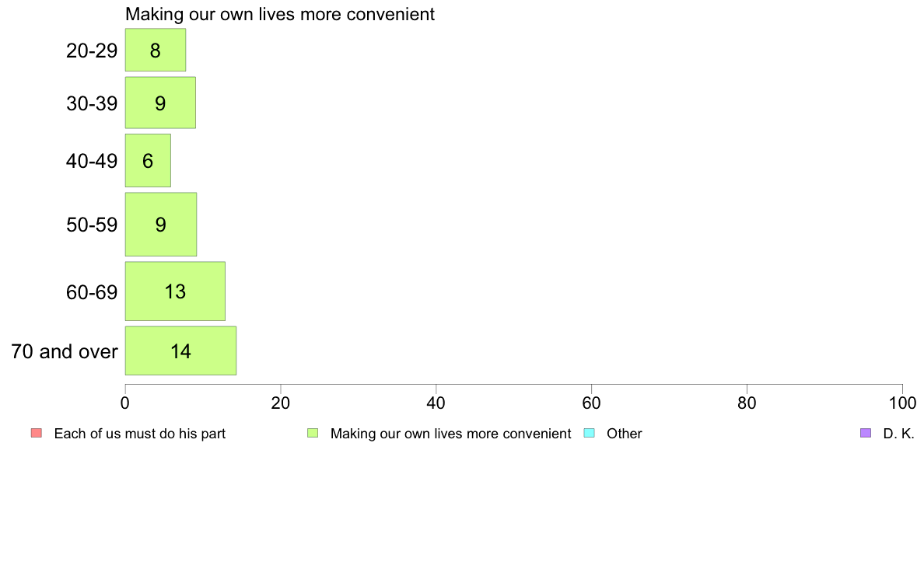The image size is (924, 572).
Task: Click the '70 and over' axis label
Action: pyautogui.click(x=65, y=351)
